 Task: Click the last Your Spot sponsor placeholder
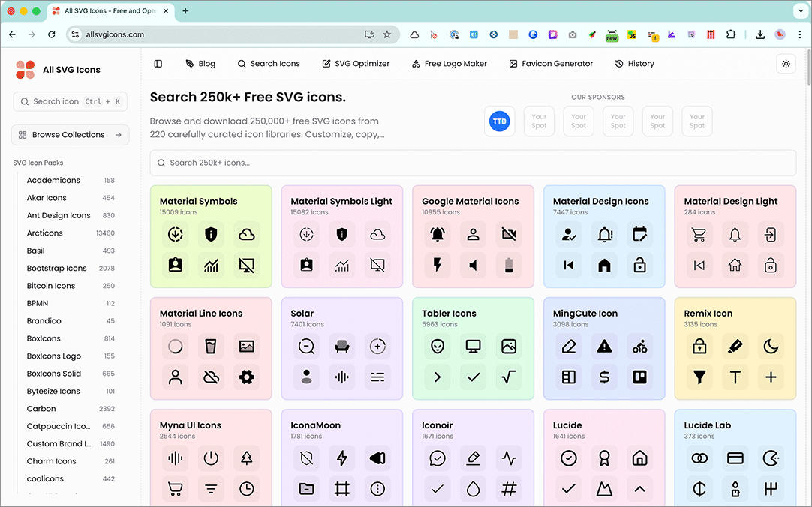(696, 121)
